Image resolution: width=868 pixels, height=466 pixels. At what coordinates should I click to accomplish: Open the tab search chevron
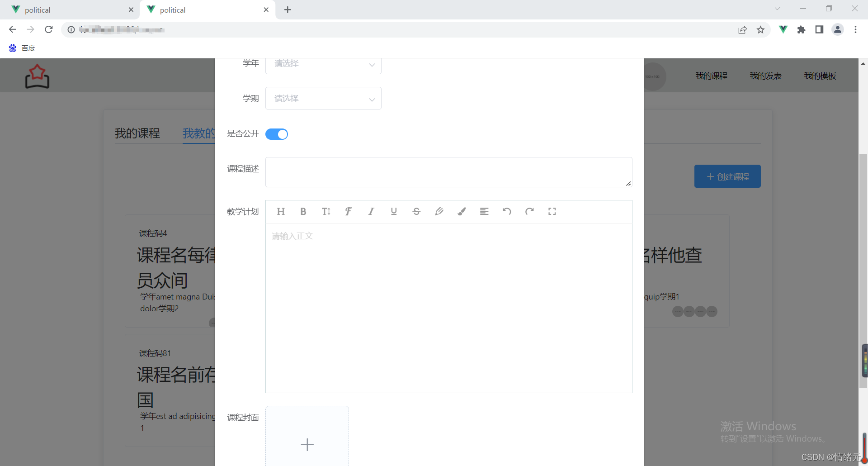point(777,9)
